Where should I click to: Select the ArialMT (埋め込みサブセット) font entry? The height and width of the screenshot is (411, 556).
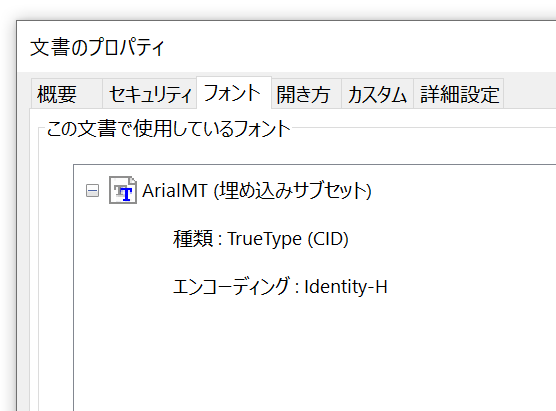click(257, 190)
